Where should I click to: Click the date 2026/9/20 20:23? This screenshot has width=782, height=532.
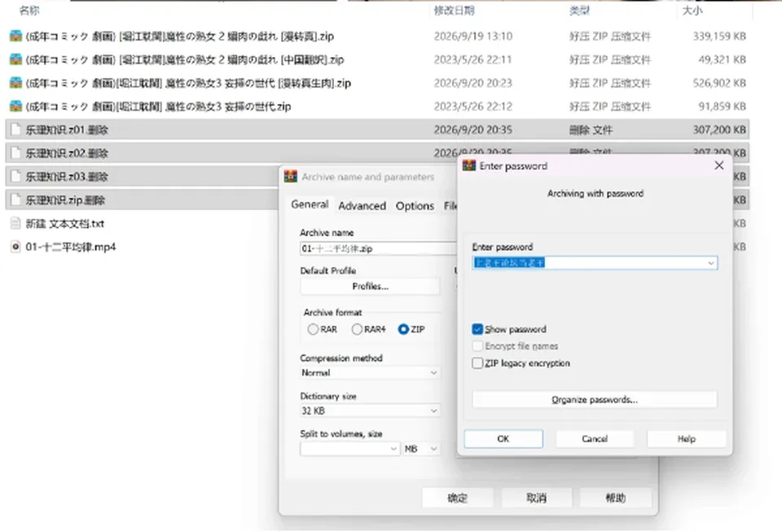pyautogui.click(x=472, y=83)
